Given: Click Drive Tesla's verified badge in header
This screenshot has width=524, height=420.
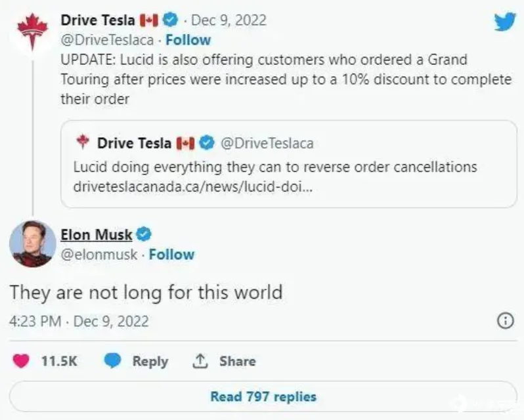Looking at the screenshot, I should coord(170,20).
